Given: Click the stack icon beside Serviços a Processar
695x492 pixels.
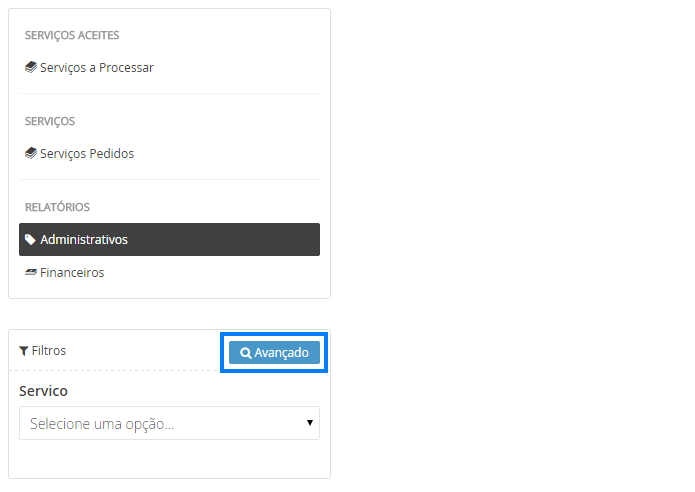Looking at the screenshot, I should click(x=31, y=68).
